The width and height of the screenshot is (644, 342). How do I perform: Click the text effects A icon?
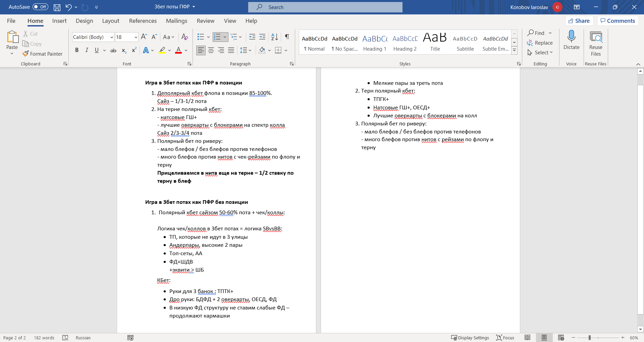pos(146,50)
